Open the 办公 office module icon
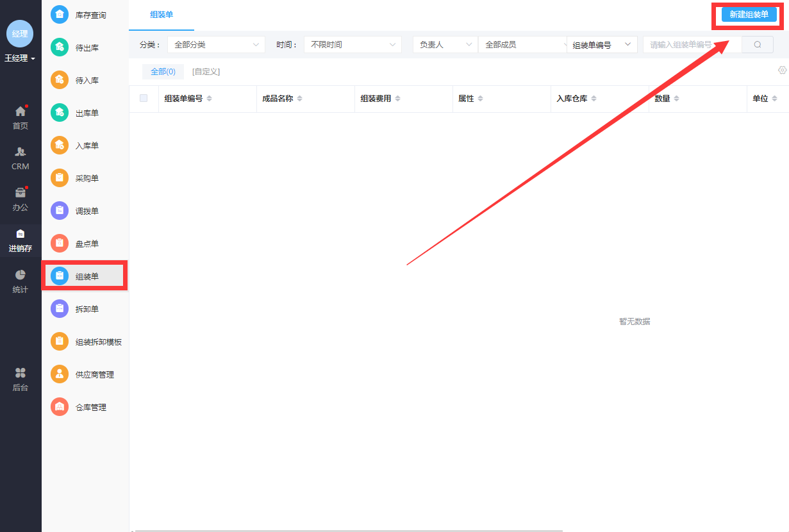Screen dimensions: 789x532 pos(21,193)
